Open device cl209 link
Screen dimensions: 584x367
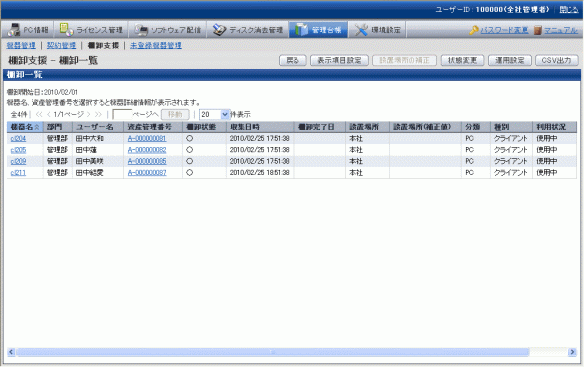tap(18, 161)
